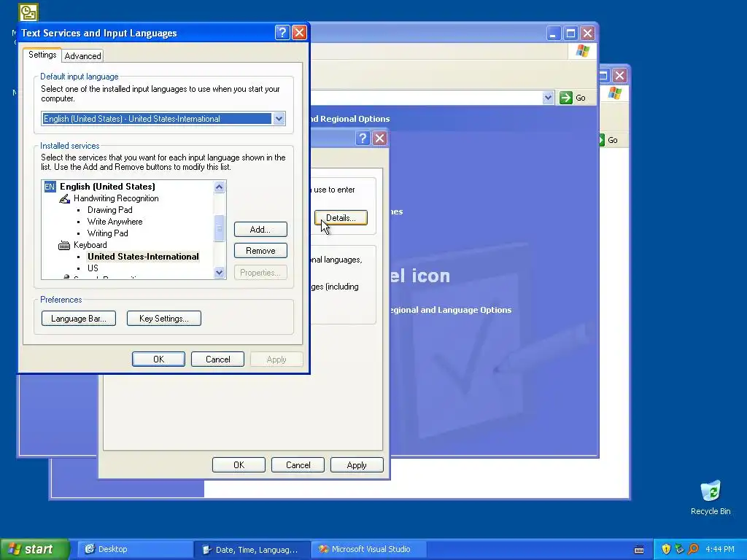747x560 pixels.
Task: Close the Text Services and Input Languages dialog
Action: coord(299,32)
